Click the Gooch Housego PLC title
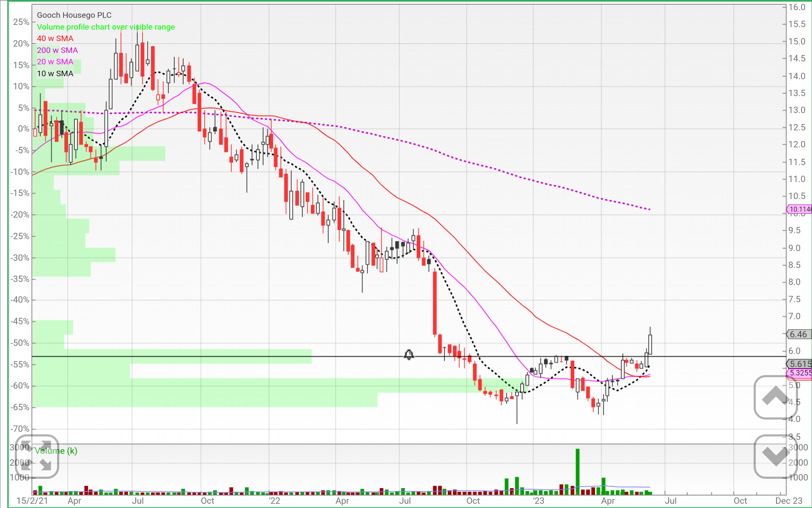The image size is (812, 508). (x=74, y=15)
